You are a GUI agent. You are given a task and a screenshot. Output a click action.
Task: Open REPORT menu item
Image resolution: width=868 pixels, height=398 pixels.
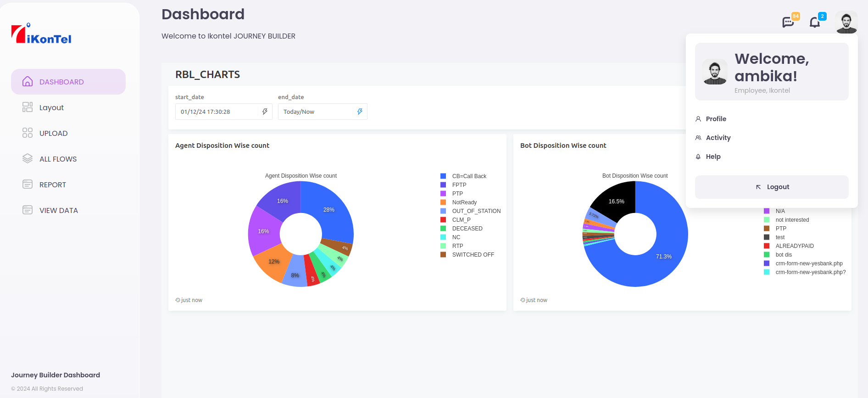pyautogui.click(x=68, y=185)
